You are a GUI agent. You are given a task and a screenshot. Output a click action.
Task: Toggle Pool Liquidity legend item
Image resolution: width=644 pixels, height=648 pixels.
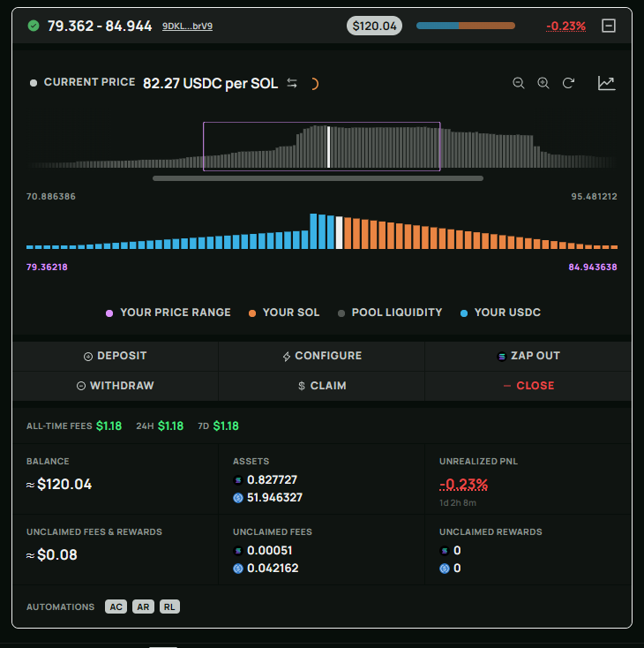[390, 313]
